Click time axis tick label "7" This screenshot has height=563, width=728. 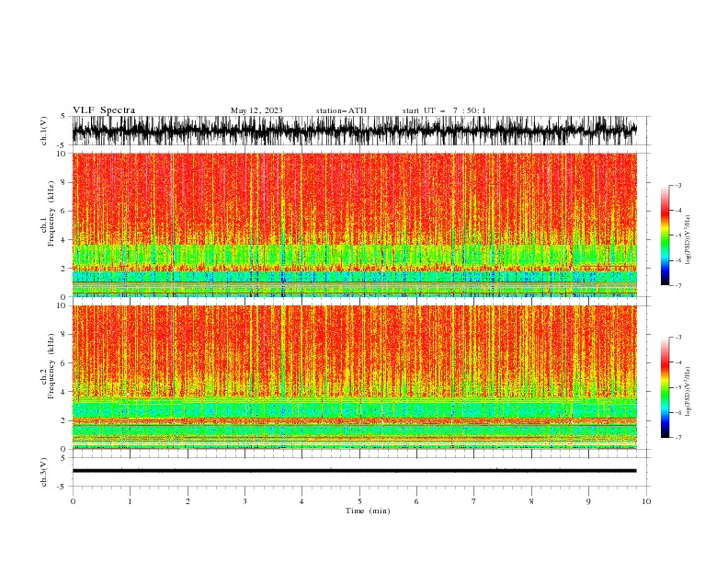click(474, 501)
